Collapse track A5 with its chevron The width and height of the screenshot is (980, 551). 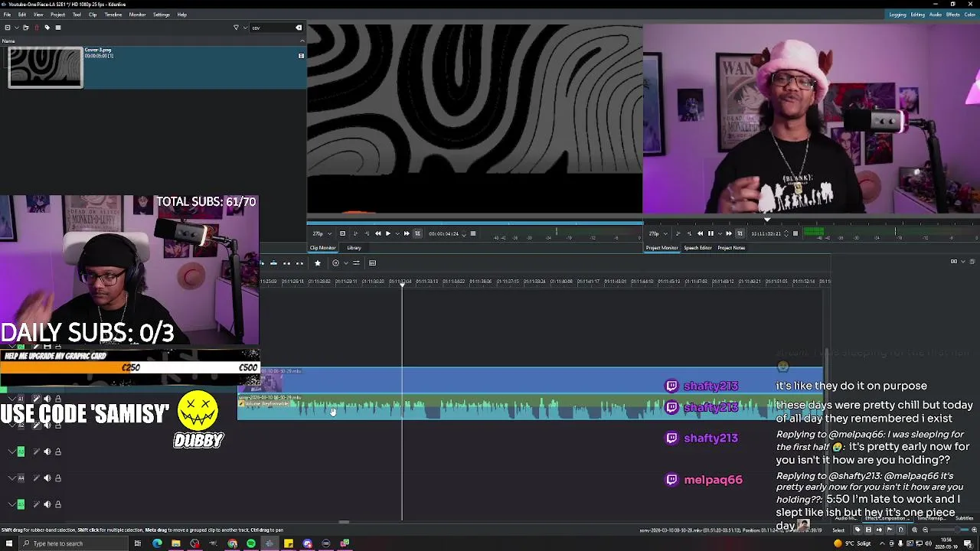coord(11,504)
